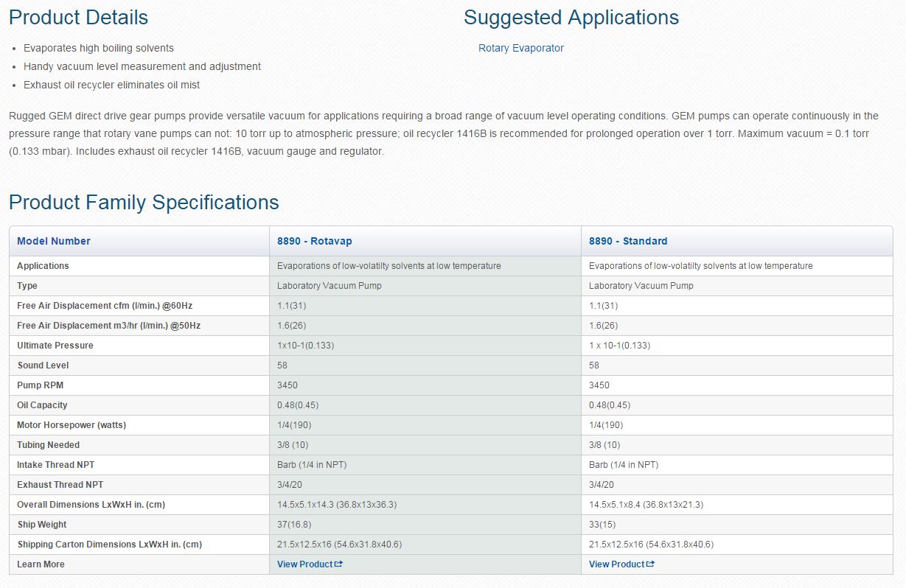Click the Oil Capacity row label
The height and width of the screenshot is (588, 906).
click(42, 405)
